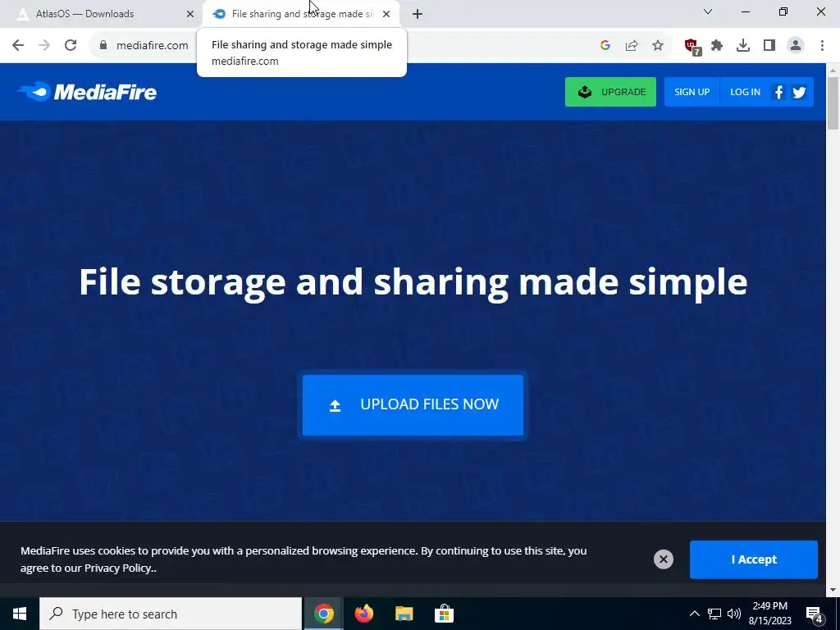The height and width of the screenshot is (630, 840).
Task: Click the scrollbar down arrow
Action: [x=833, y=590]
